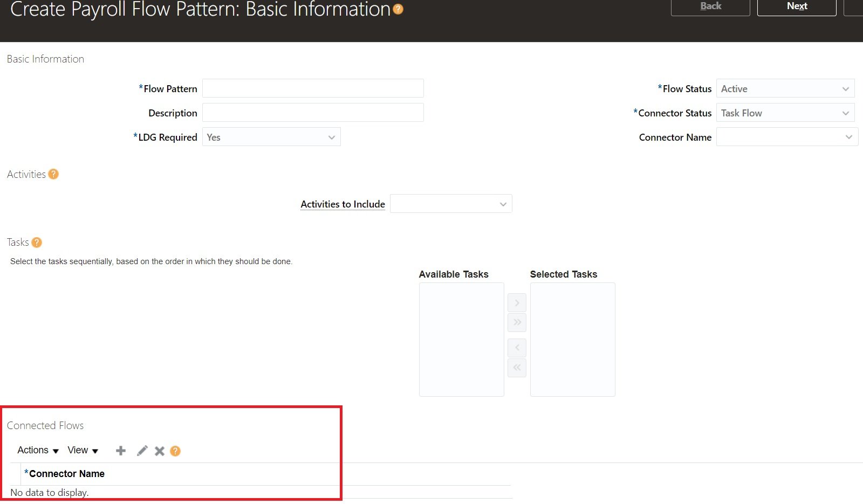Open help for Create Payroll Flow Pattern page
Viewport: 863px width, 504px height.
(x=398, y=9)
